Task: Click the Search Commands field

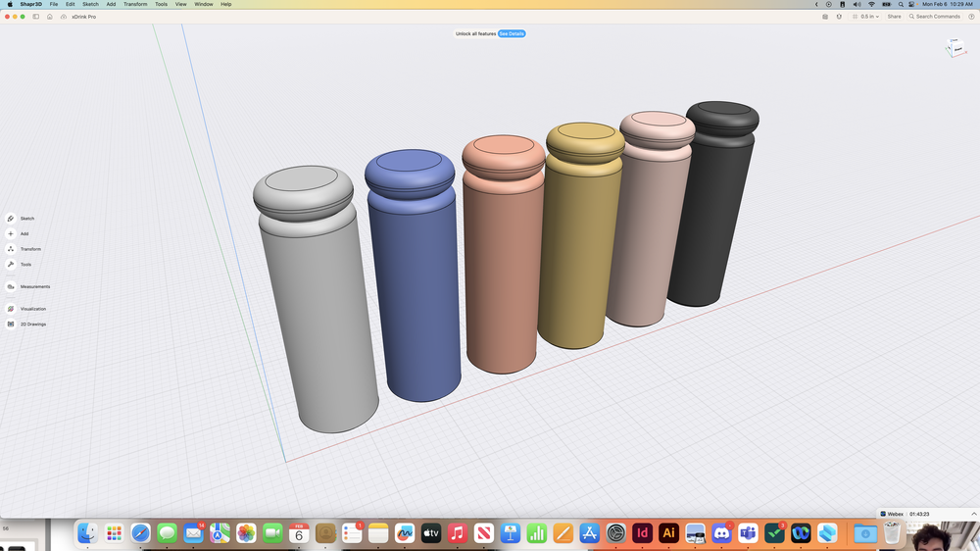Action: pyautogui.click(x=934, y=17)
